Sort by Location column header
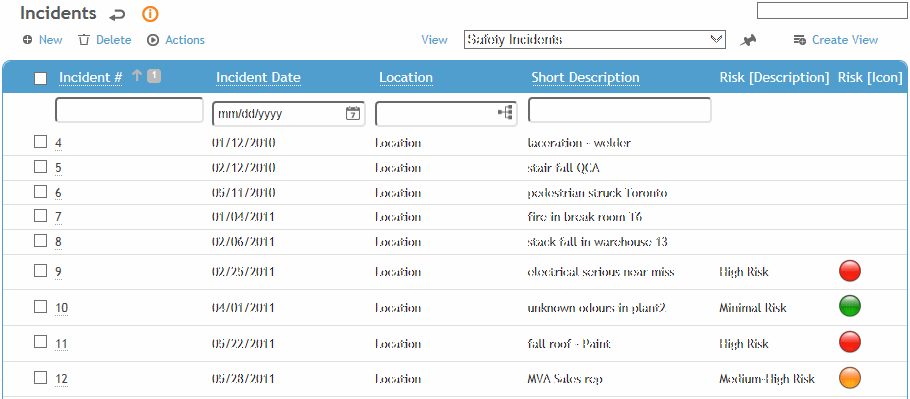This screenshot has height=399, width=910. 406,77
